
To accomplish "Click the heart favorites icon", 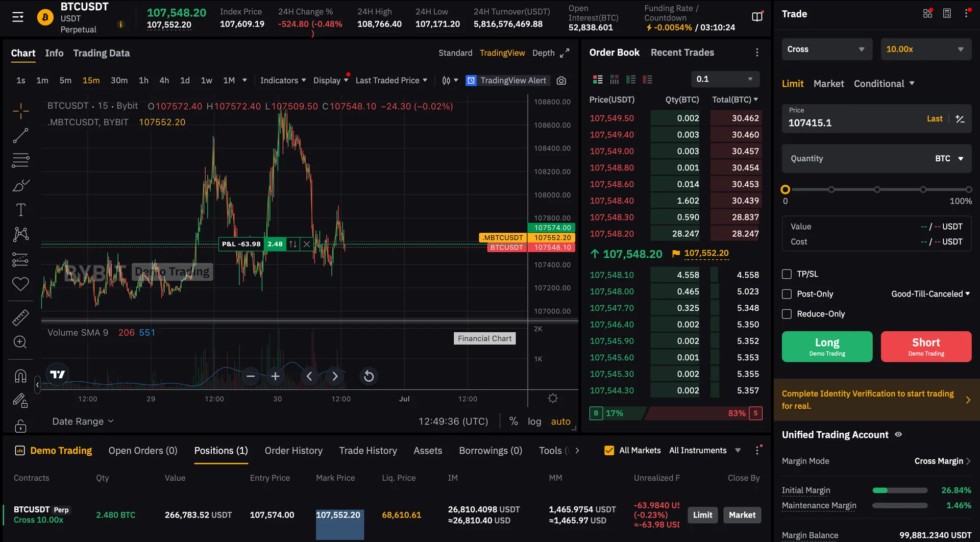I will tap(20, 284).
